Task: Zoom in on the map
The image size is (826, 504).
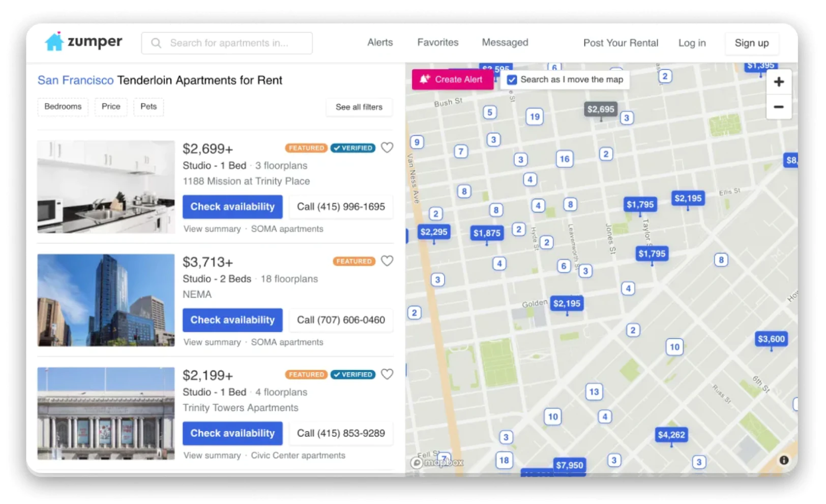Action: pyautogui.click(x=779, y=82)
